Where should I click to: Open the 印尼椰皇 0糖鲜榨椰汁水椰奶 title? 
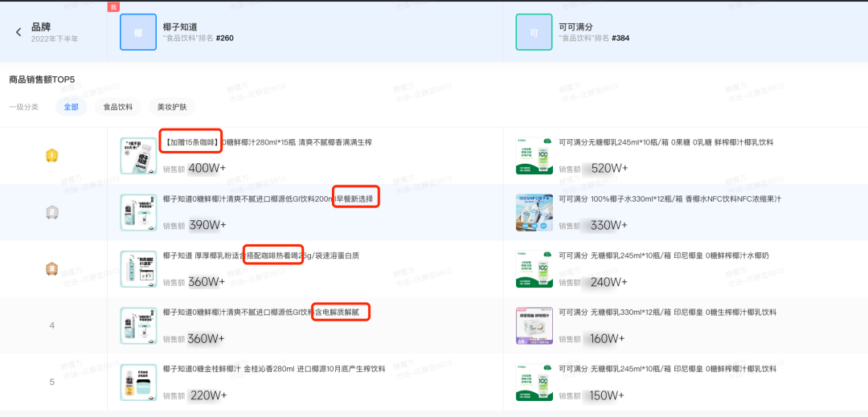point(664,256)
